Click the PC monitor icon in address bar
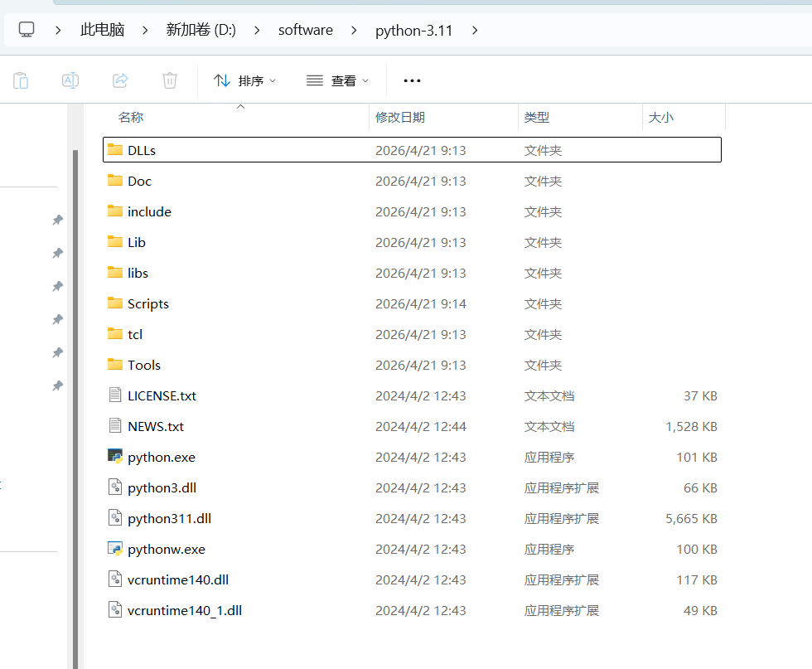 click(x=27, y=30)
